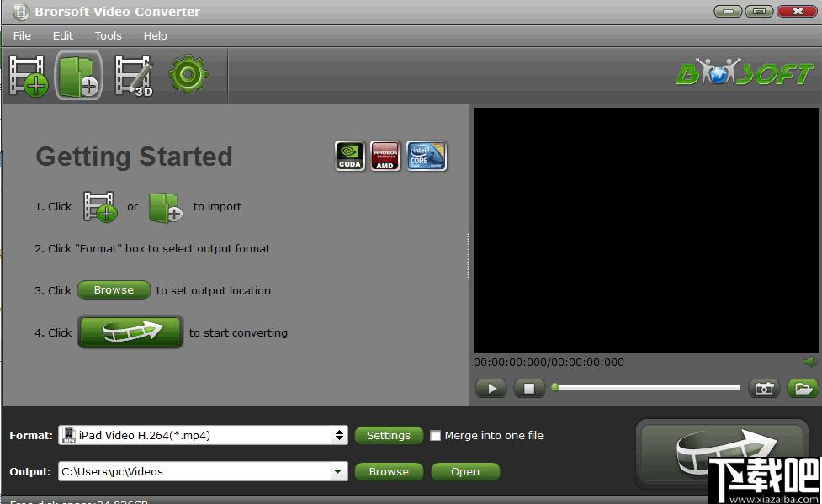Open Options via the green gear icon
This screenshot has height=504, width=822.
pos(188,75)
